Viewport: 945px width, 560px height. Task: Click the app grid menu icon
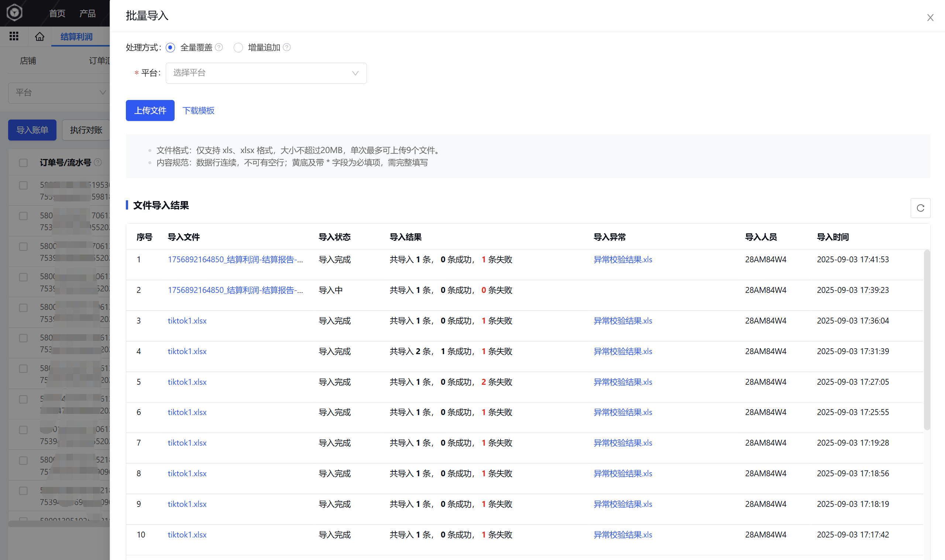click(x=14, y=36)
